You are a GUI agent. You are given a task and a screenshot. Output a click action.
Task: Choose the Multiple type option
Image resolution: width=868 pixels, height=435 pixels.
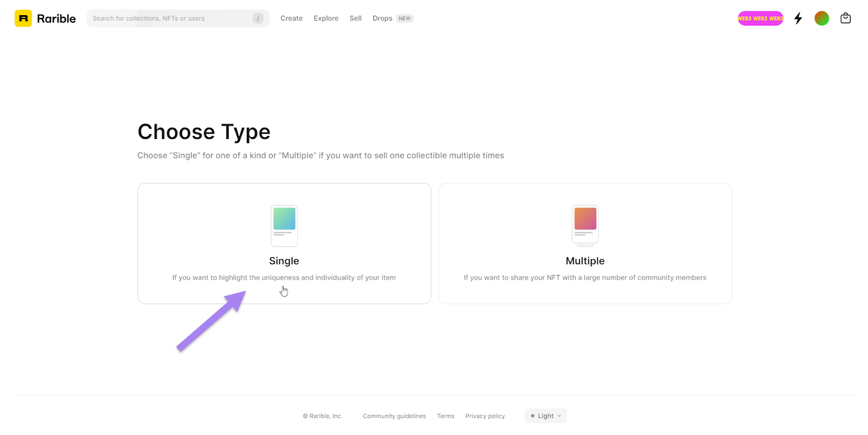585,261
